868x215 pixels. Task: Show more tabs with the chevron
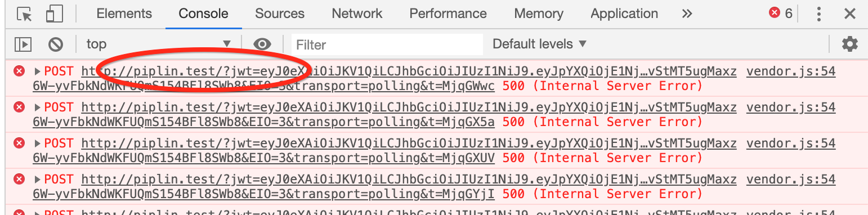pos(687,14)
